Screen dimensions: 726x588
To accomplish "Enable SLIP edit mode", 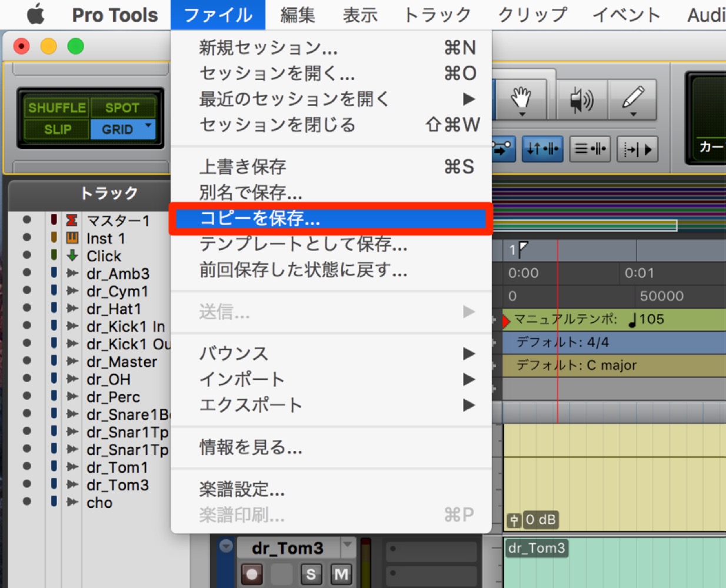I will click(x=56, y=129).
